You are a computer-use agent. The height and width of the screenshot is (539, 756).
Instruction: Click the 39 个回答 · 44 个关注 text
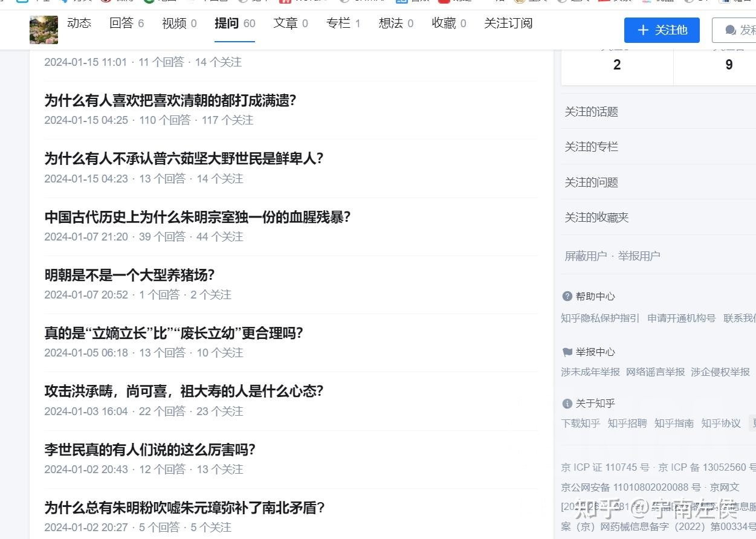click(191, 236)
